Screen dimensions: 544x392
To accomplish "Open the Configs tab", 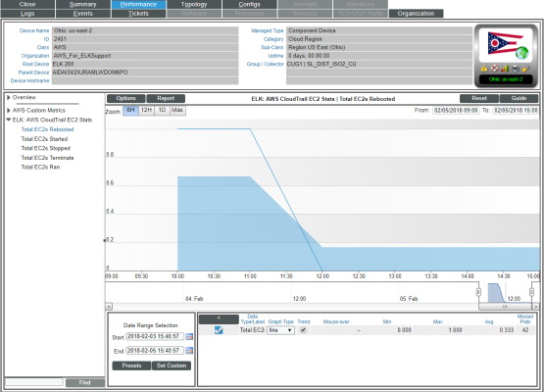I will click(x=249, y=4).
